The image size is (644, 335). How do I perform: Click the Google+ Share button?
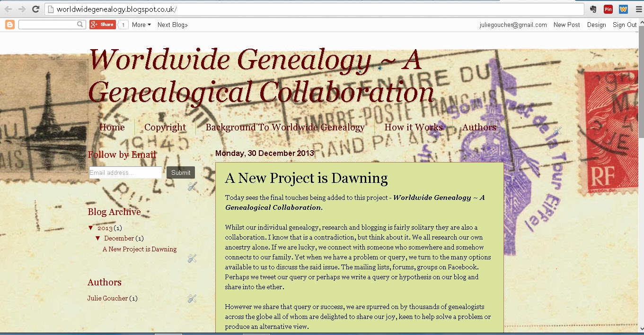(x=103, y=25)
